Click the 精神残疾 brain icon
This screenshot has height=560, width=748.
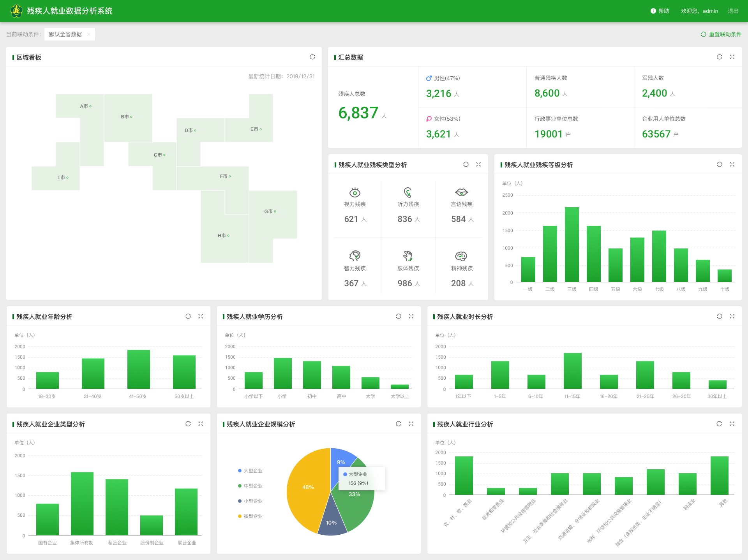tap(461, 256)
